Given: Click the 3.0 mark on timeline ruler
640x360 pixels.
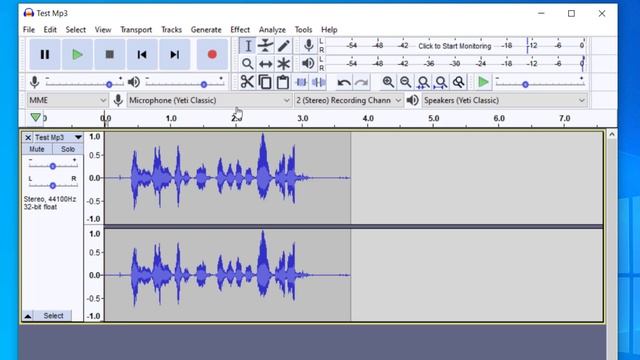Looking at the screenshot, I should tap(302, 118).
